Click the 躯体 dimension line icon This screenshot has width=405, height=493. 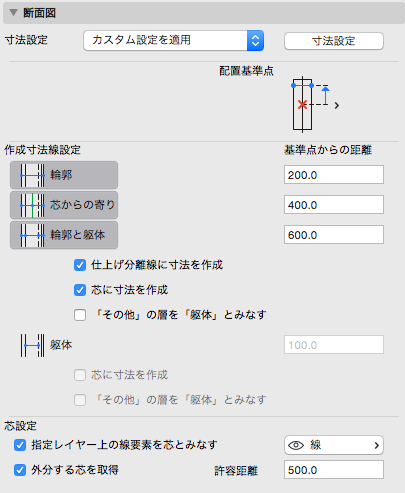pos(32,345)
